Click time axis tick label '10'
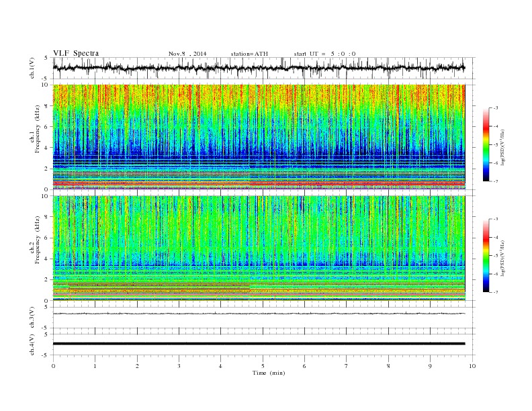This screenshot has height=411, width=532. pos(472,366)
